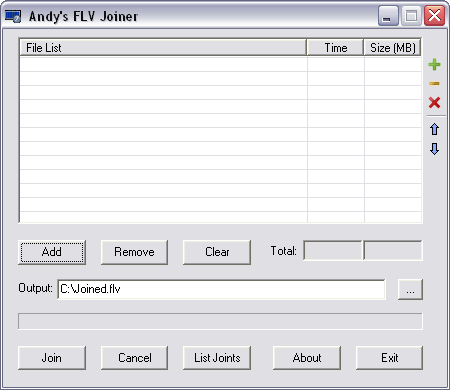This screenshot has height=390, width=450.
Task: Close the Andy's FLV Joiner window
Action: [434, 16]
